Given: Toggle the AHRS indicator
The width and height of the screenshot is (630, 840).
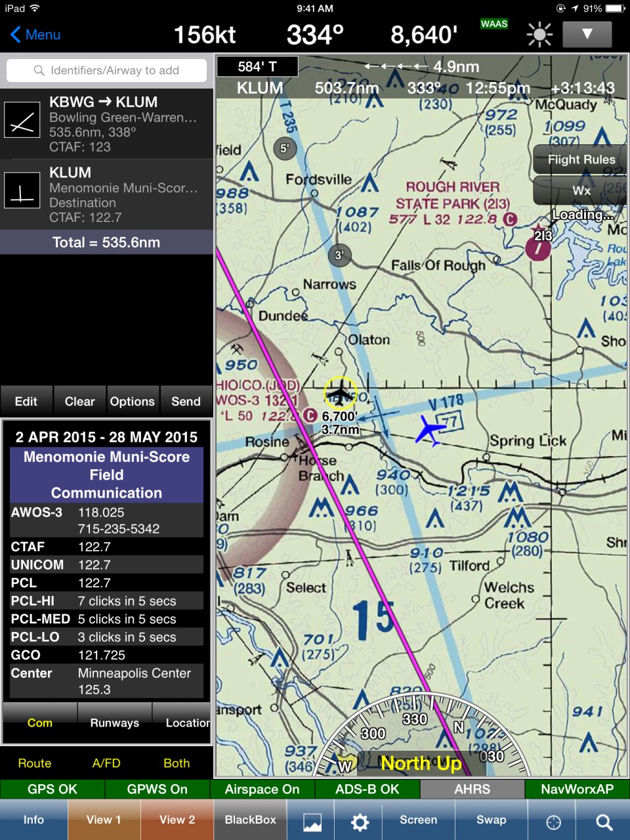Looking at the screenshot, I should [x=472, y=789].
